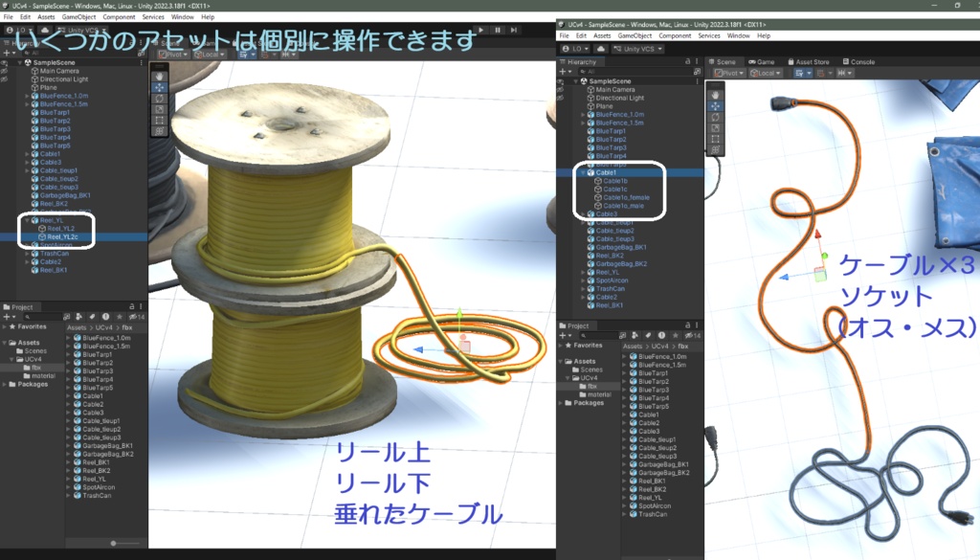Image resolution: width=980 pixels, height=560 pixels.
Task: Open the Unity VCS dropdown in right window
Action: click(637, 49)
